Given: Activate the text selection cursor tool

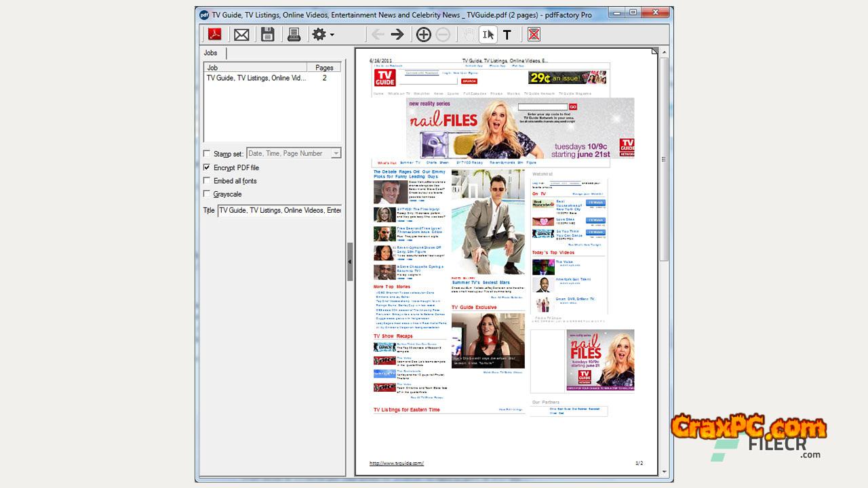Looking at the screenshot, I should click(488, 35).
